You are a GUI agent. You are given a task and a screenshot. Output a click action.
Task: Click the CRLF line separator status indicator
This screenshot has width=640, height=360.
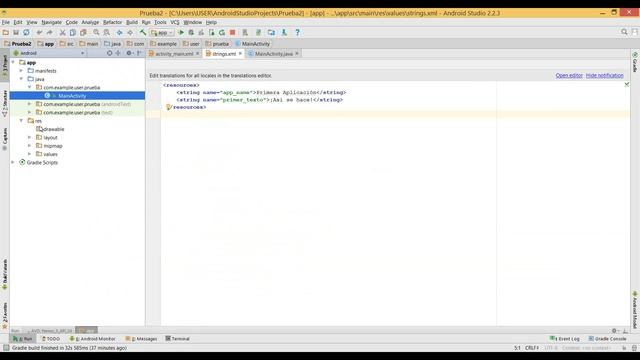(x=532, y=348)
